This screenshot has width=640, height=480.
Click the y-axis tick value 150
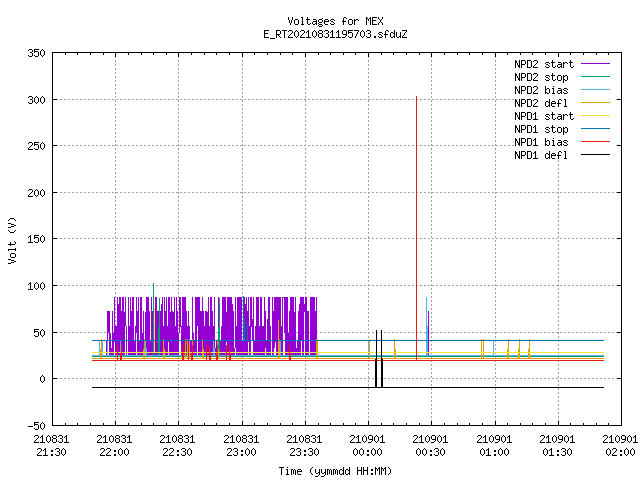[x=36, y=239]
